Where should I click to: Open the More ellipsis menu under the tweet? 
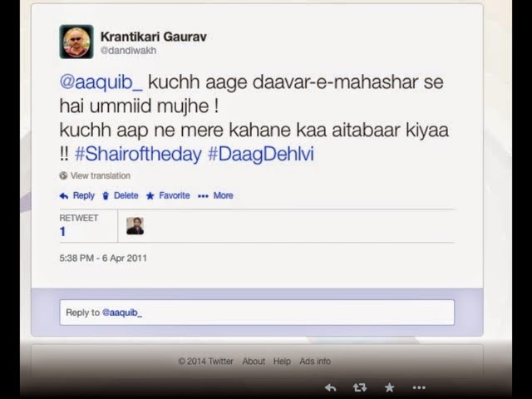point(203,196)
